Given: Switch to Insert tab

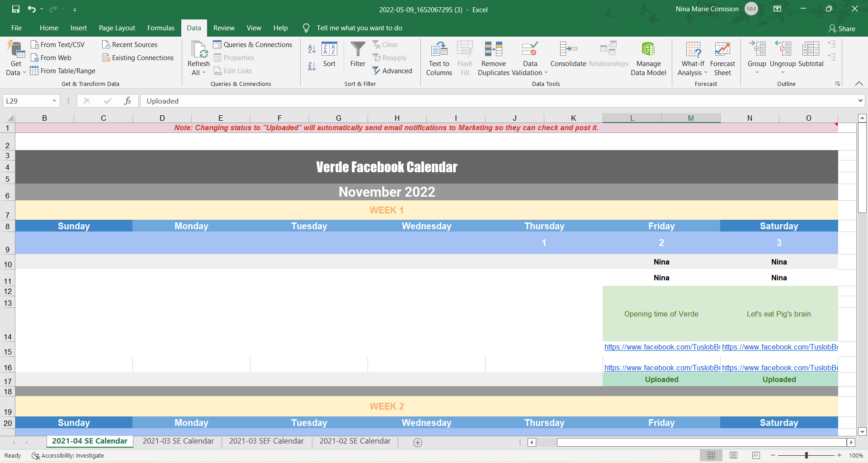Looking at the screenshot, I should (78, 28).
